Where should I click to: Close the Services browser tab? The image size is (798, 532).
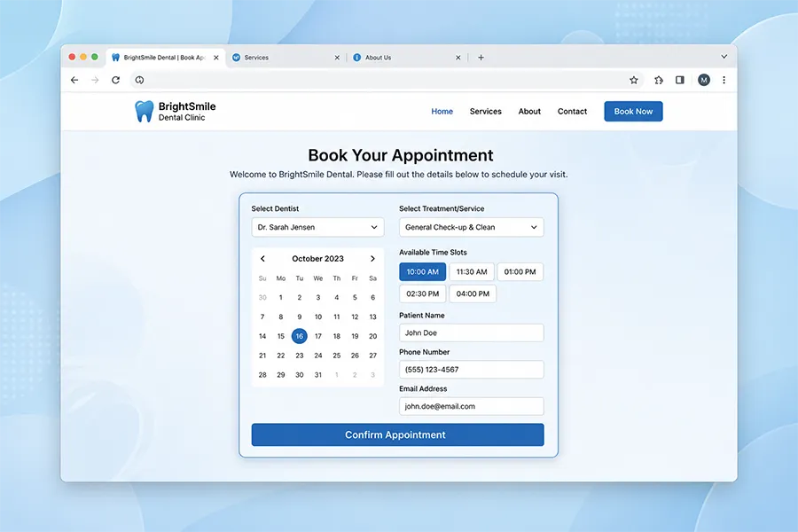(x=337, y=58)
